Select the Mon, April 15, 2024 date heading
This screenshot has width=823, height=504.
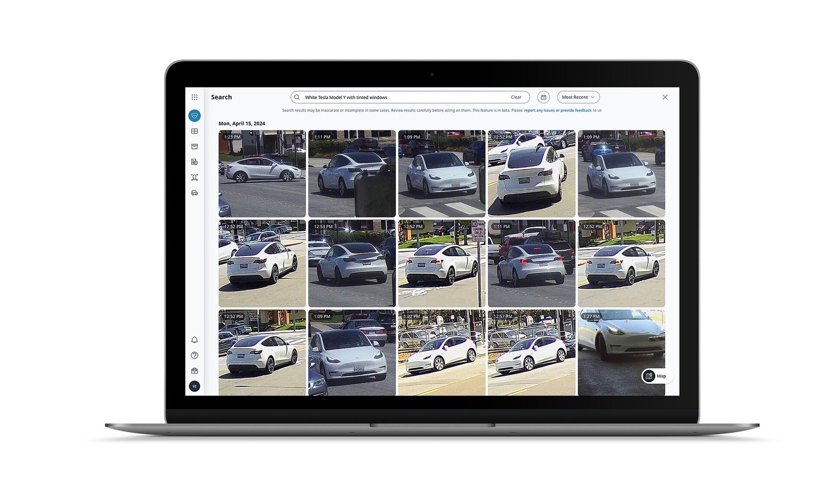tap(242, 123)
